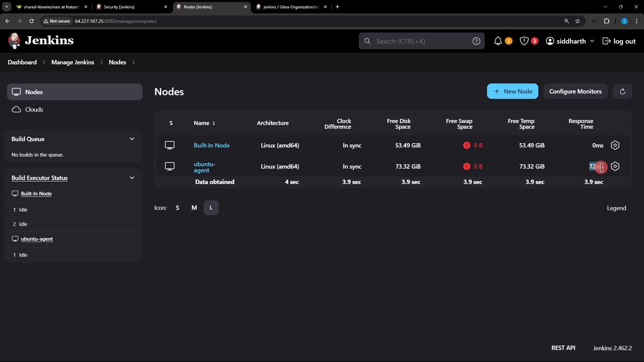The height and width of the screenshot is (362, 644).
Task: Expand the Nodes breadcrumb chevron
Action: coord(133,62)
